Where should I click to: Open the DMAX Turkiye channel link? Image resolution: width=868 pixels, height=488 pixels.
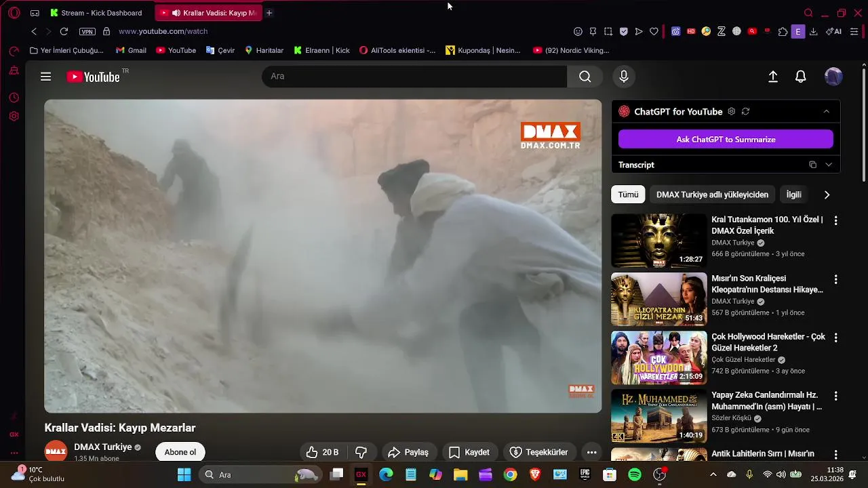pyautogui.click(x=102, y=447)
